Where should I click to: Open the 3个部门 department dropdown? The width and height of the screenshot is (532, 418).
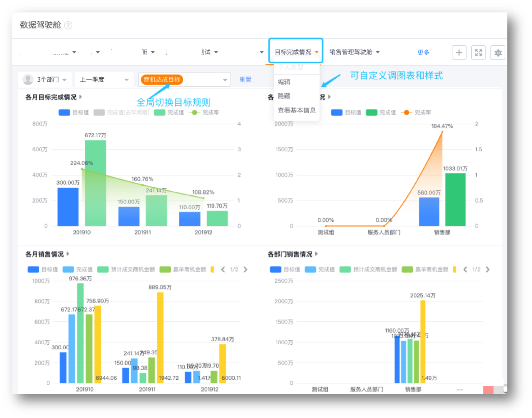click(x=45, y=79)
